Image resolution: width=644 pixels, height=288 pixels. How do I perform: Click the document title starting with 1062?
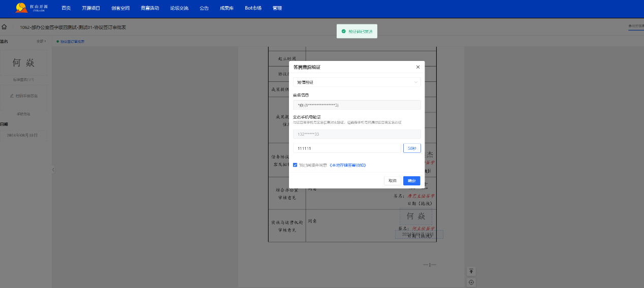click(x=73, y=27)
